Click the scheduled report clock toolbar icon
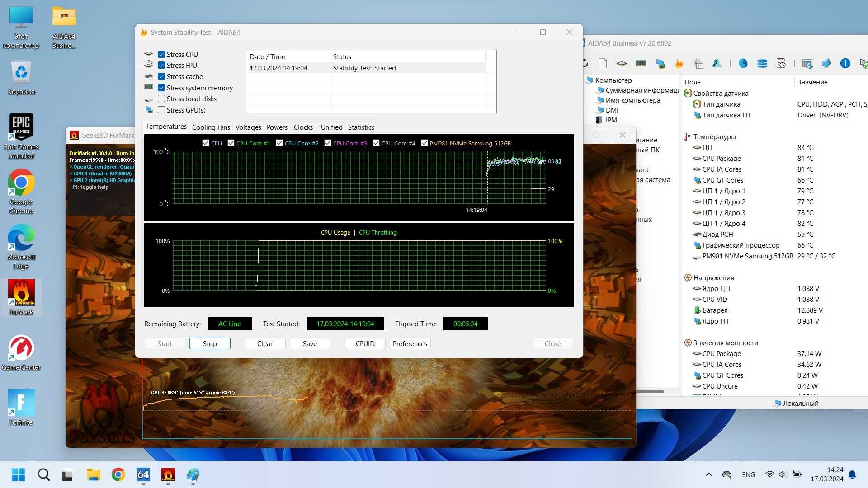868x488 pixels. (781, 63)
